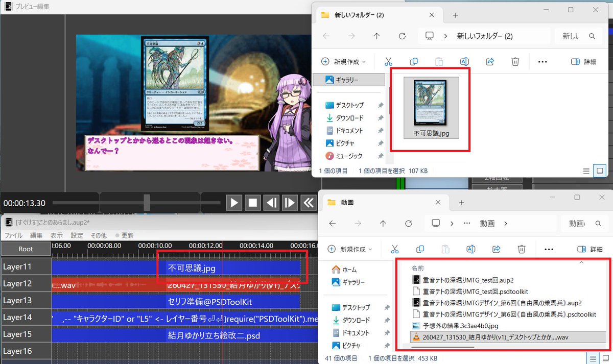
Task: Open ドキュメント in 新しいフォルダー sidebar
Action: [350, 131]
